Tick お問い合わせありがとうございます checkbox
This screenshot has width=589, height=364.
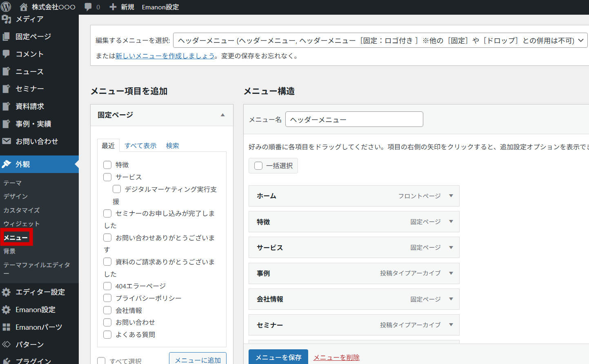pos(107,237)
